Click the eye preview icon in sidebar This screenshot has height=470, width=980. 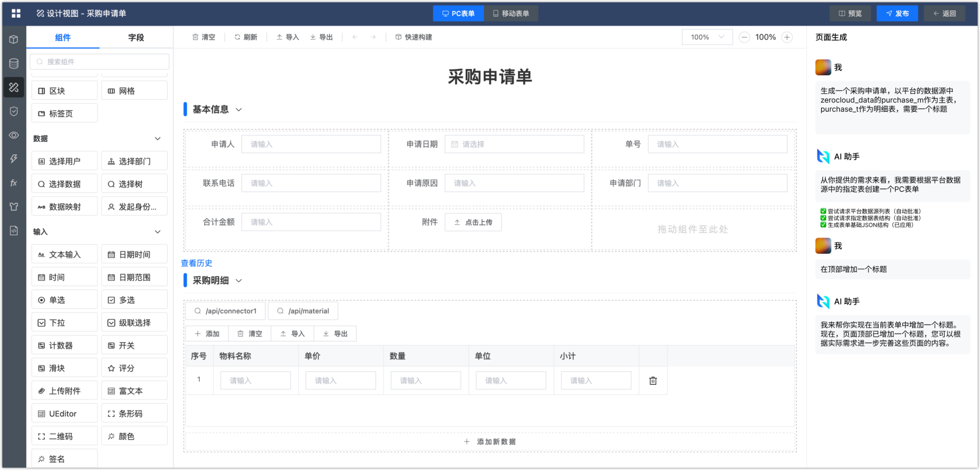(x=14, y=135)
